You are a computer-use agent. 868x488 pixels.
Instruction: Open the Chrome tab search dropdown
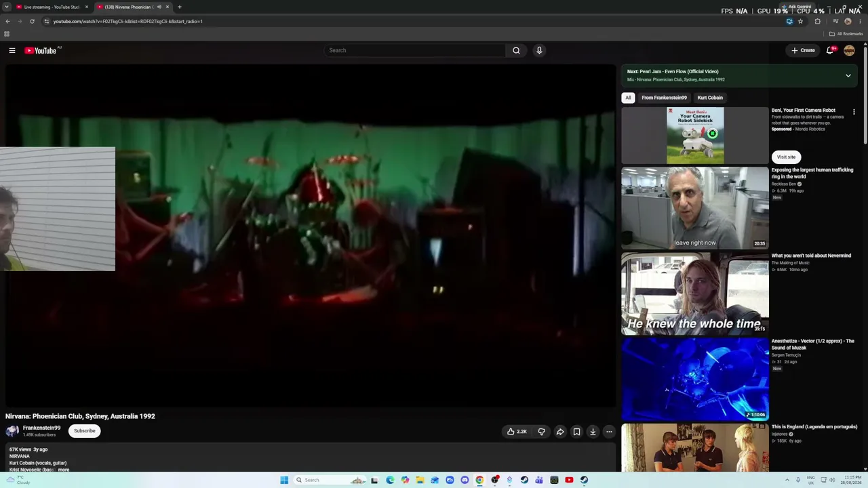pyautogui.click(x=7, y=7)
